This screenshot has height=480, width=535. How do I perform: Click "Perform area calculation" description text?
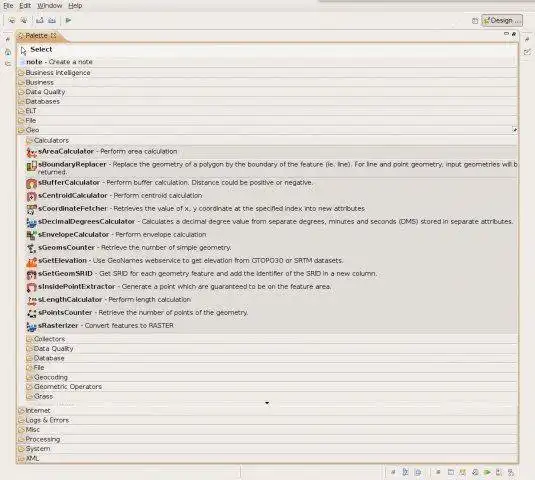point(139,151)
